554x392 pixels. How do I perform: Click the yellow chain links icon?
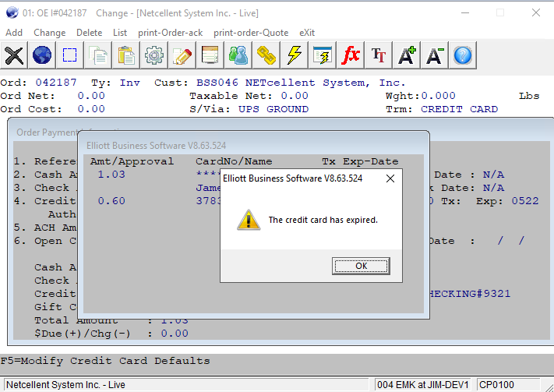(x=266, y=55)
